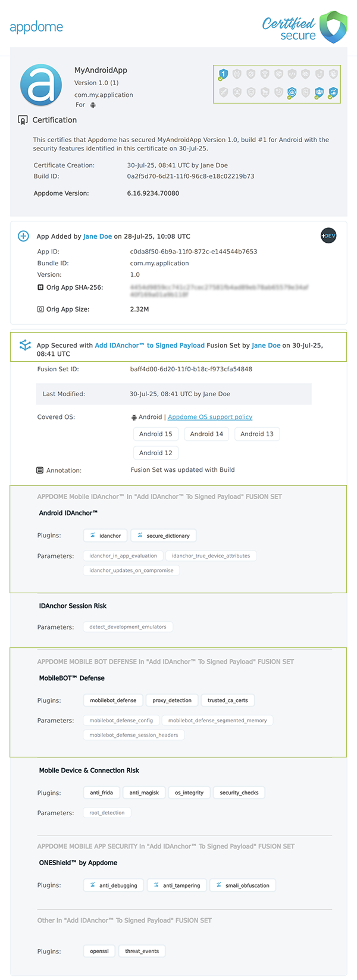The height and width of the screenshot is (980, 357).
Task: Click the idanchor plugin chip
Action: (105, 535)
